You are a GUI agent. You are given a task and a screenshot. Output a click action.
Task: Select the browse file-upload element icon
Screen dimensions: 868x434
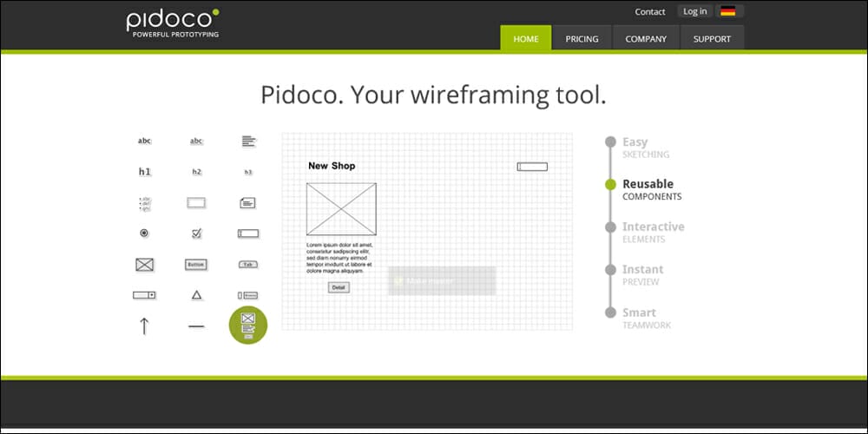tap(248, 295)
